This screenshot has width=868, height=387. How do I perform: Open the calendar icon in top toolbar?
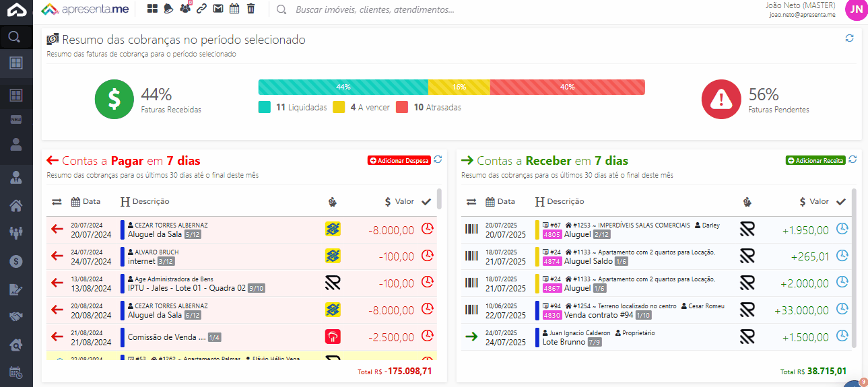[234, 9]
